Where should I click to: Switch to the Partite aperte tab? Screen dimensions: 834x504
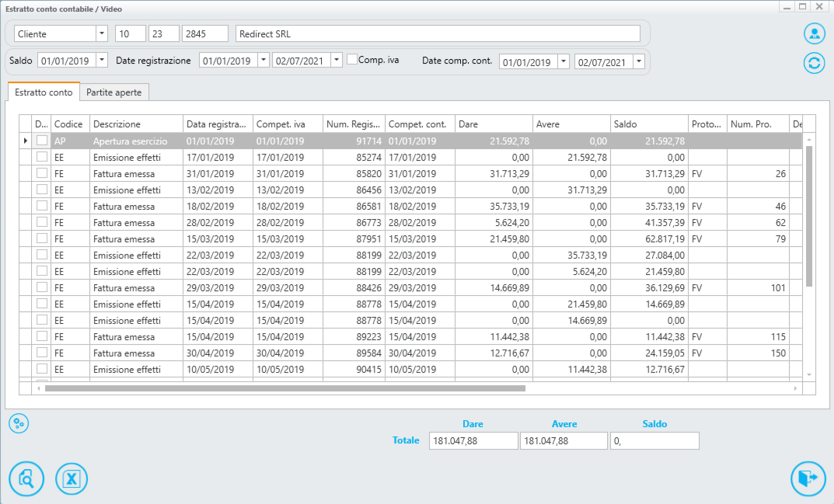(x=113, y=92)
